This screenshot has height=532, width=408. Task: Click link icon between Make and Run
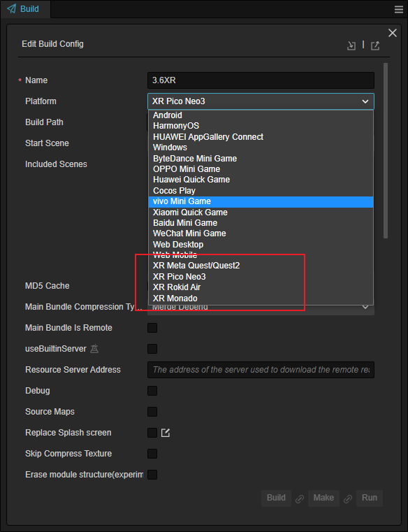348,498
